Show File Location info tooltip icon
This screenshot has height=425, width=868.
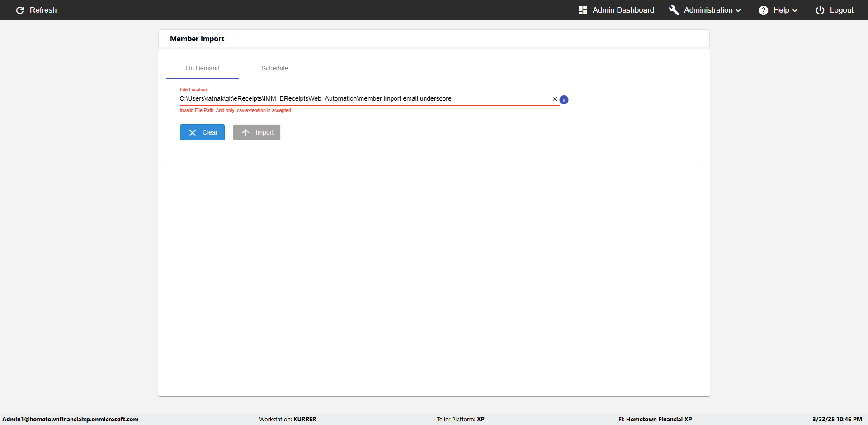coord(564,100)
